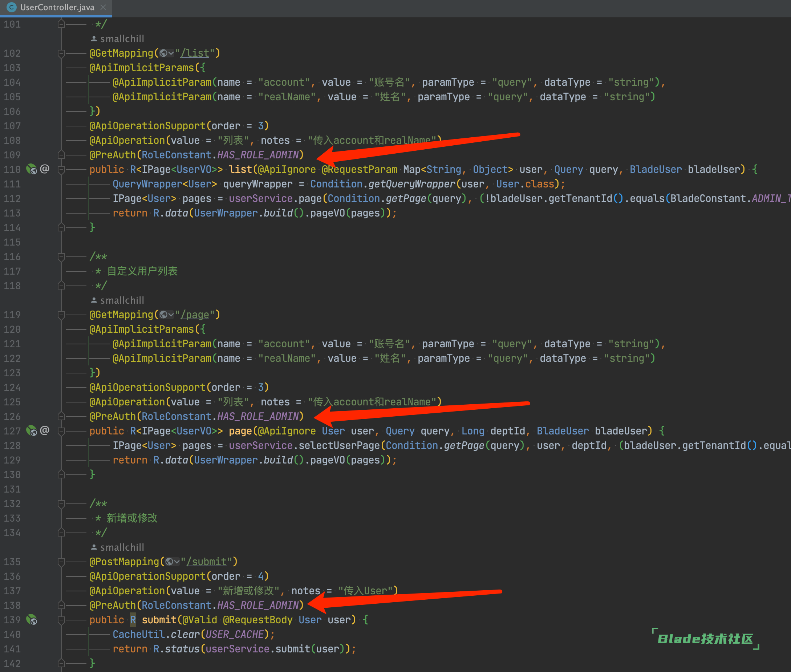The image size is (791, 672).
Task: Open endpoint gutter icon on line 127
Action: [31, 431]
